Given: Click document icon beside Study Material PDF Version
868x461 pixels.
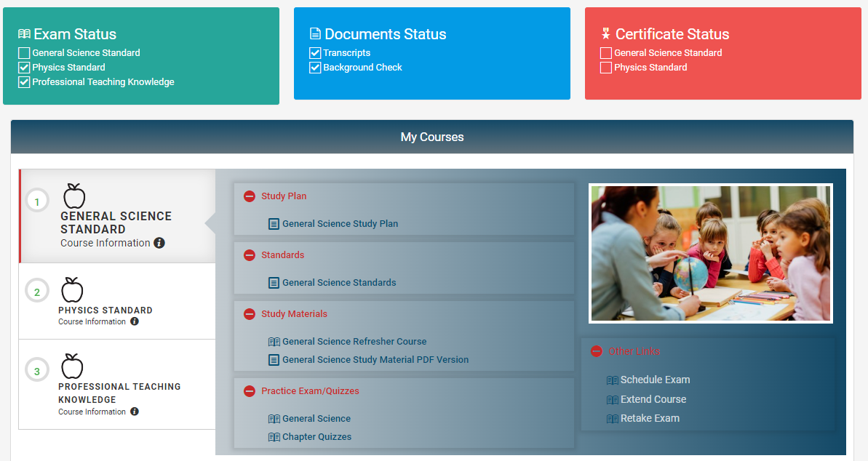Looking at the screenshot, I should click(274, 360).
